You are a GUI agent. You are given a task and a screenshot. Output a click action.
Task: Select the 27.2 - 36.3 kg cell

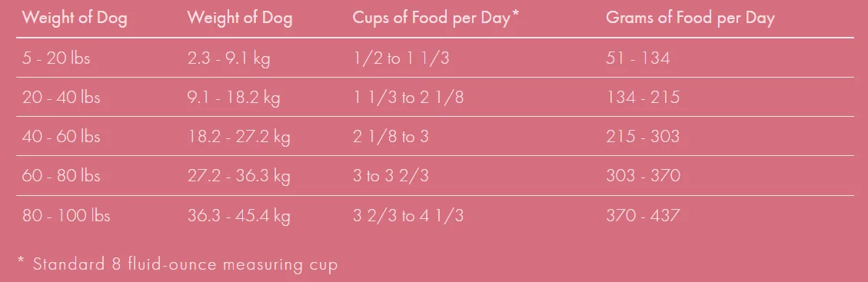click(238, 176)
